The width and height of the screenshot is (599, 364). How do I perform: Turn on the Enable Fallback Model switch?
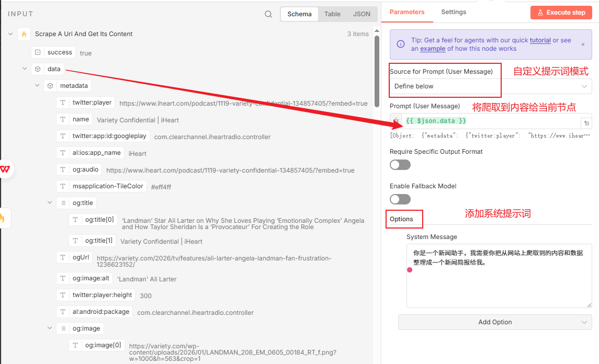[400, 199]
